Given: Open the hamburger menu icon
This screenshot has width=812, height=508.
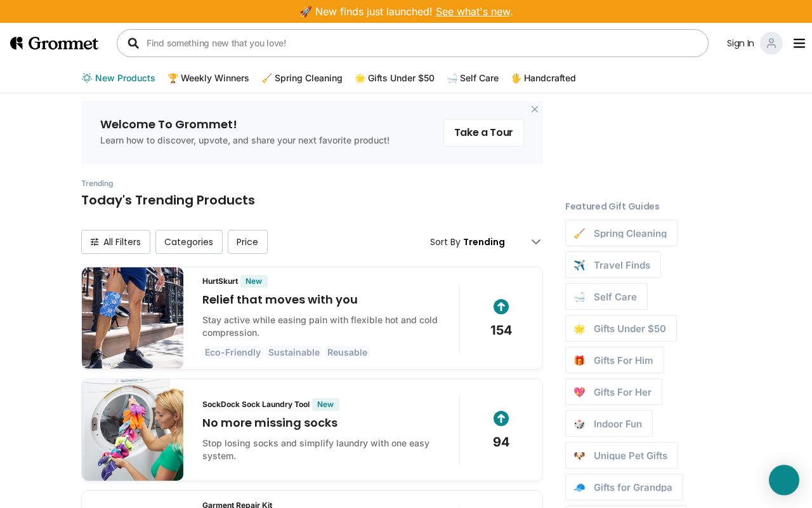Looking at the screenshot, I should (x=799, y=43).
